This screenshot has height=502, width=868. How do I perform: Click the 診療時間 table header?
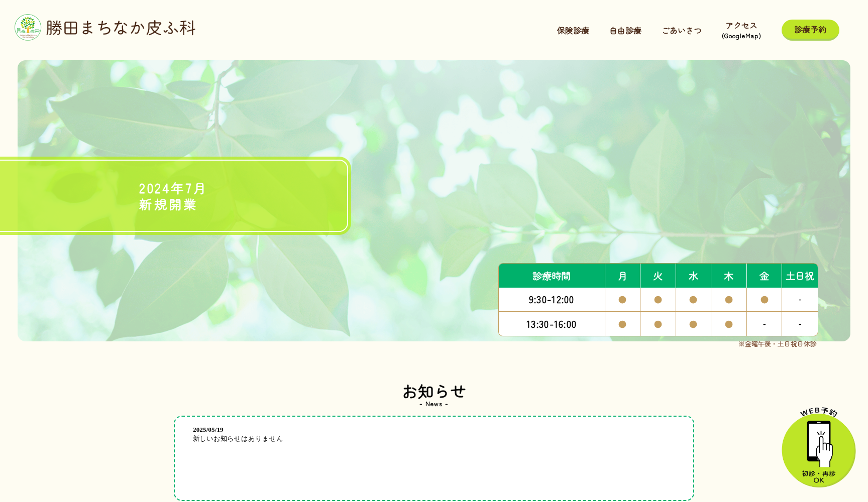pyautogui.click(x=551, y=276)
